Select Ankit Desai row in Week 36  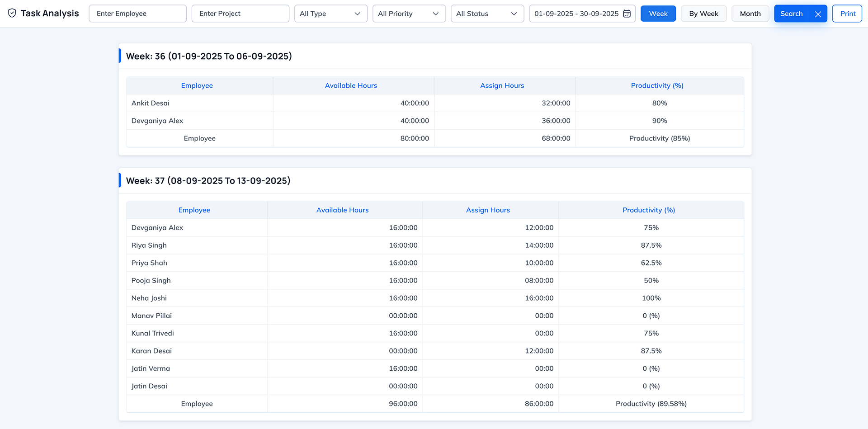coord(151,103)
